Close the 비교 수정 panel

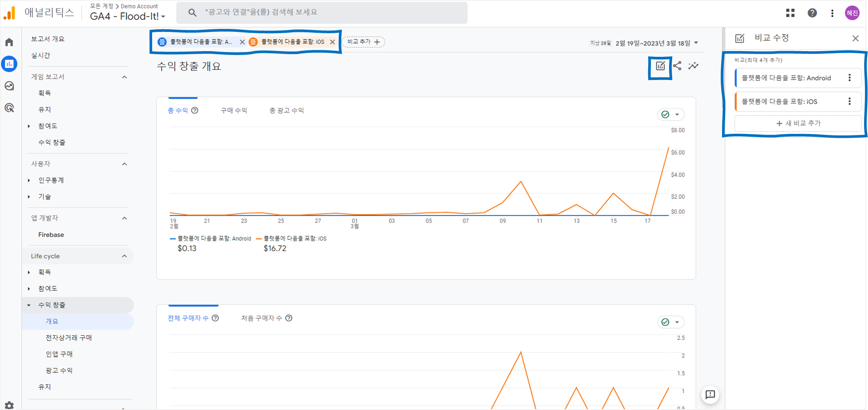pos(855,38)
